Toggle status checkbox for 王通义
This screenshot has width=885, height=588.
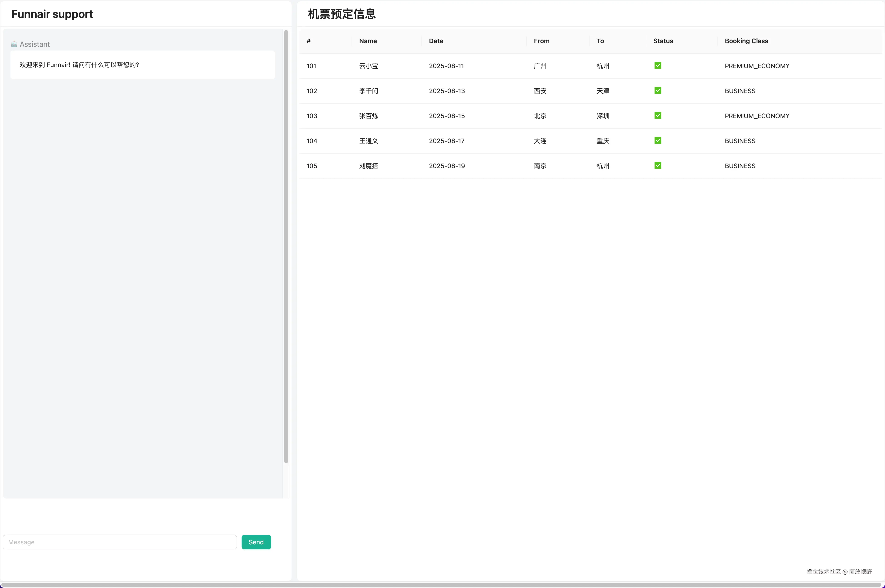658,141
